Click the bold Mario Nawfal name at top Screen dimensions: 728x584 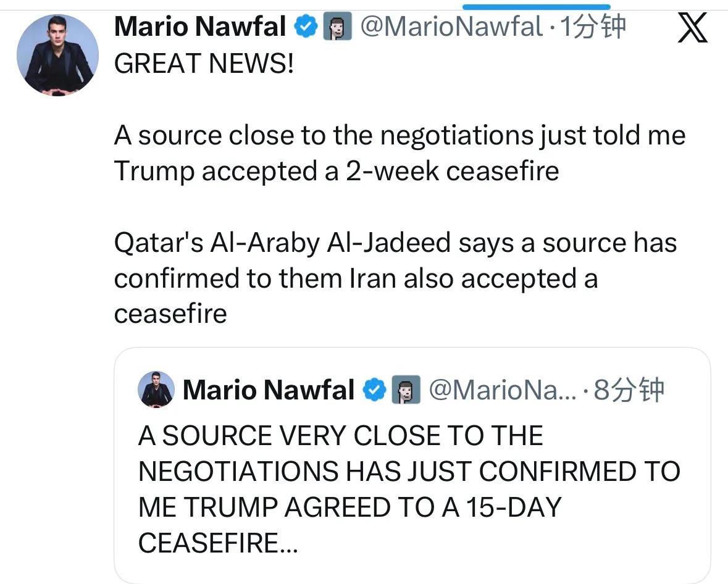point(200,27)
